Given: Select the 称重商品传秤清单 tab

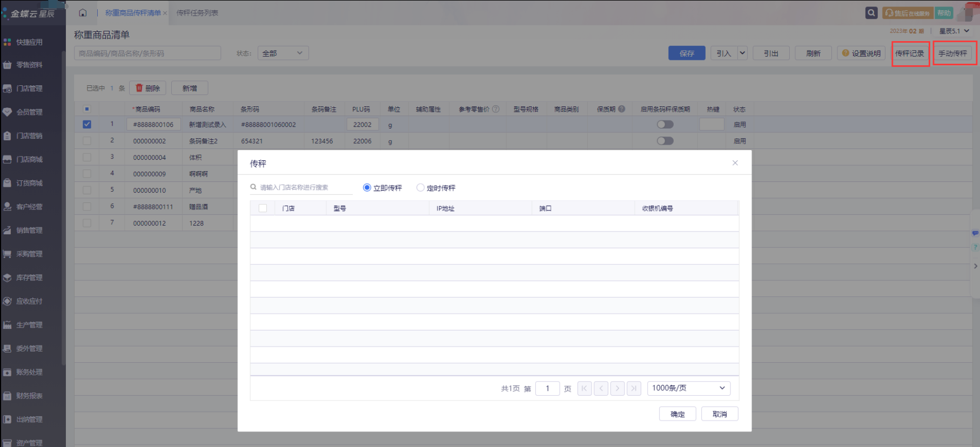Looking at the screenshot, I should (x=133, y=13).
